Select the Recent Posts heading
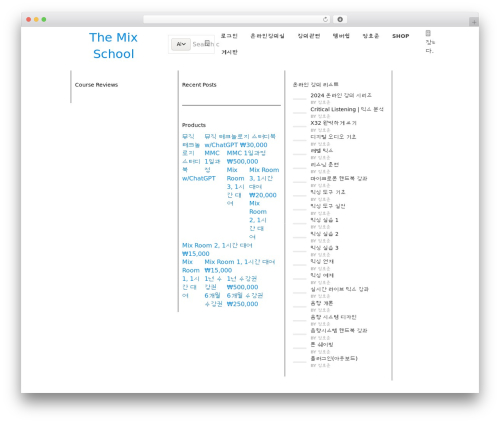The height and width of the screenshot is (423, 500). pos(199,85)
